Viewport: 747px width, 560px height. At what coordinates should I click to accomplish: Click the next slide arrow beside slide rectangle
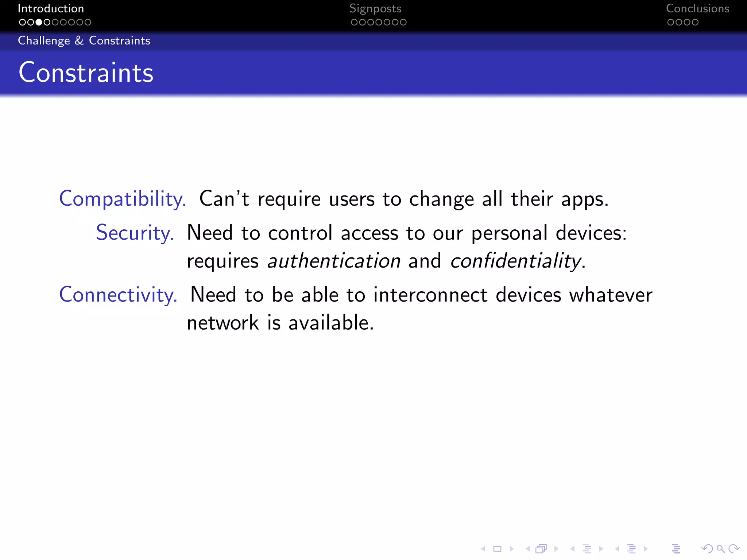(512, 549)
